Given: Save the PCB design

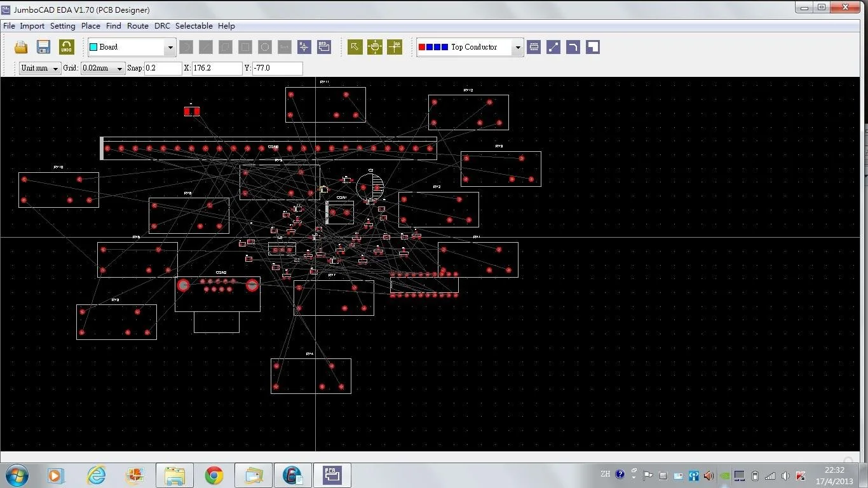Looking at the screenshot, I should pyautogui.click(x=43, y=46).
